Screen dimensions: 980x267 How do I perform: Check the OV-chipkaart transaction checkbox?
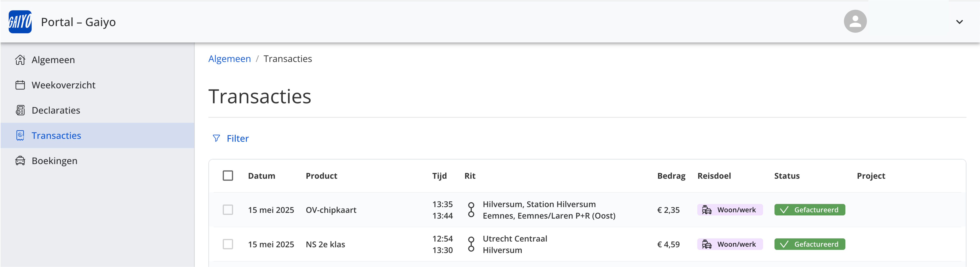click(x=228, y=210)
